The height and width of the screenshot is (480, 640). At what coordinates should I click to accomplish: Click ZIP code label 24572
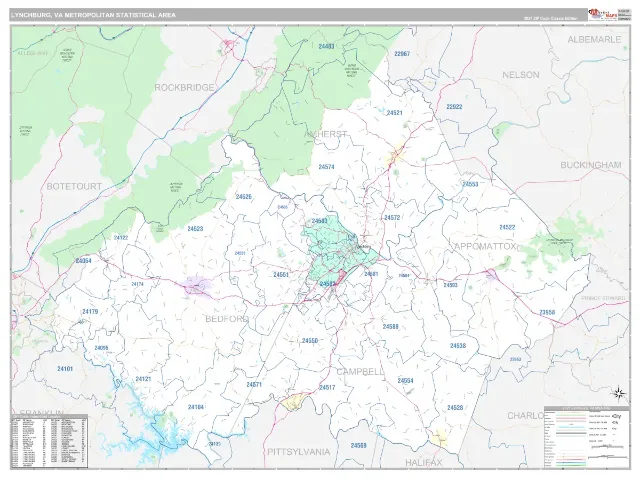pos(392,218)
